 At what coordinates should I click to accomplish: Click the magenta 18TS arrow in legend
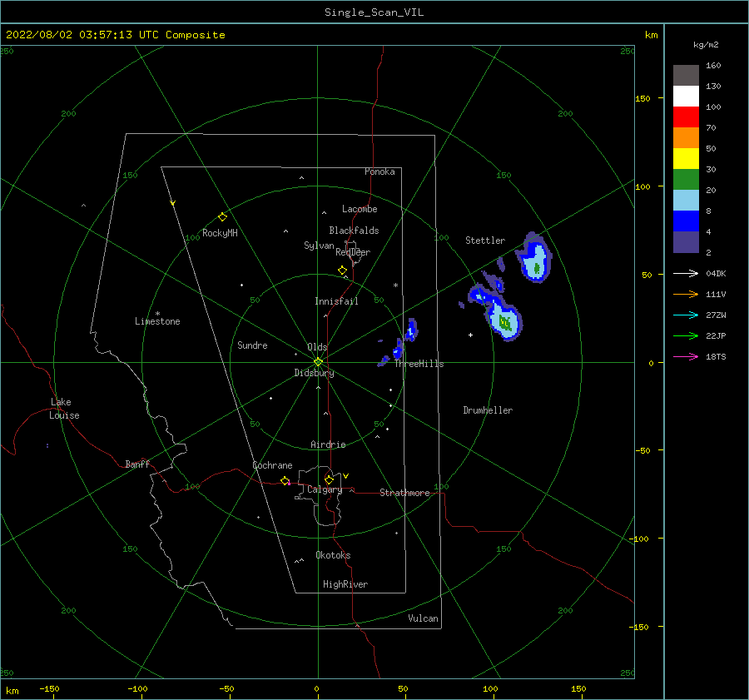pyautogui.click(x=686, y=356)
